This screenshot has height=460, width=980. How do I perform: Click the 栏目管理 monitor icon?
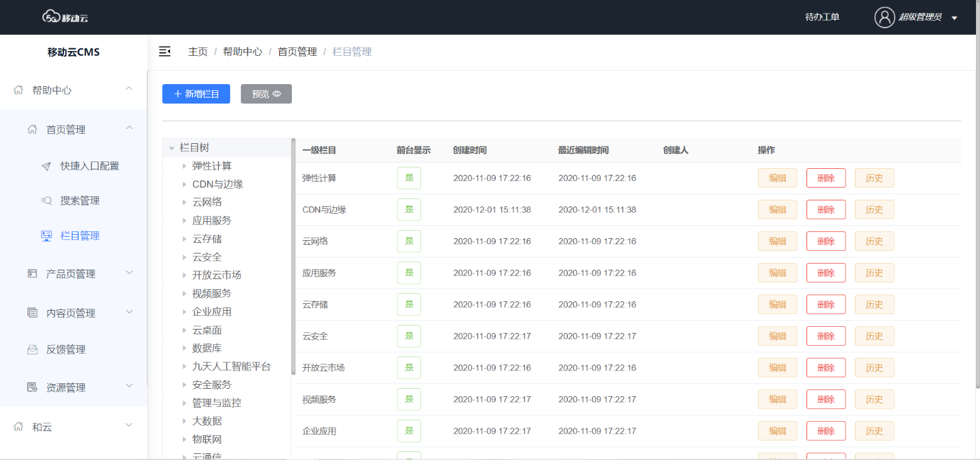tap(46, 236)
